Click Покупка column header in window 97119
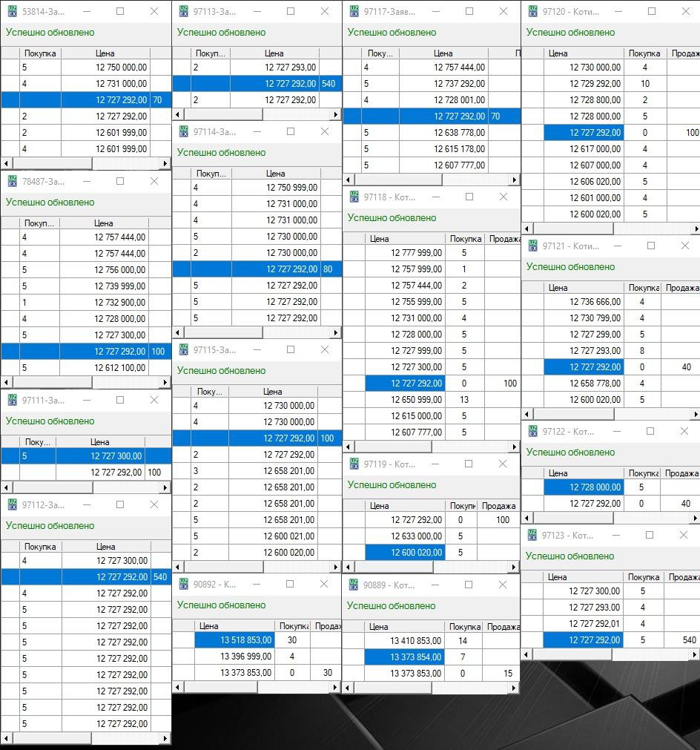700x750 pixels. [x=460, y=505]
